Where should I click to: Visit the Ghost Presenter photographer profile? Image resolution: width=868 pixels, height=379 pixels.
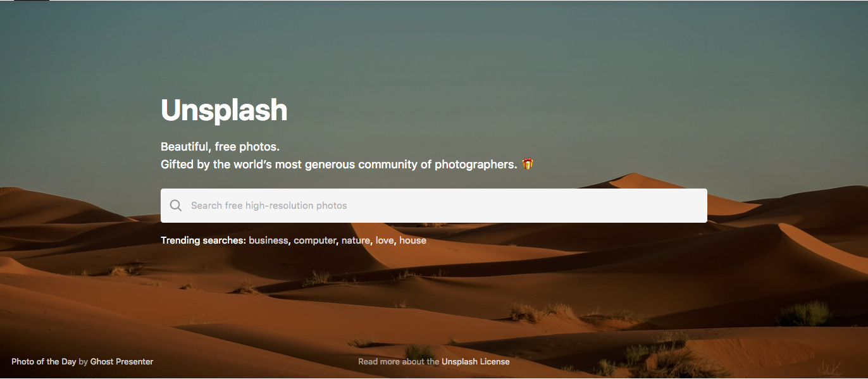(121, 362)
